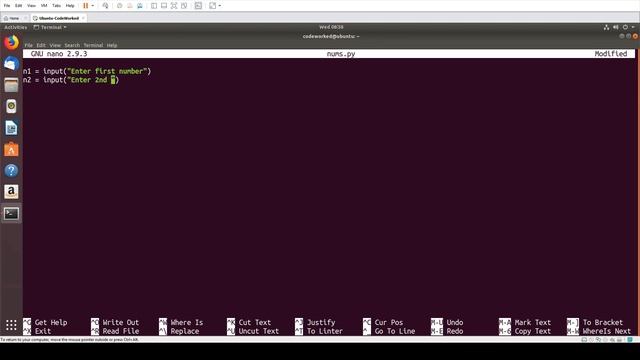Open terminal window Terminal menu
The width and height of the screenshot is (640, 360).
coord(93,45)
